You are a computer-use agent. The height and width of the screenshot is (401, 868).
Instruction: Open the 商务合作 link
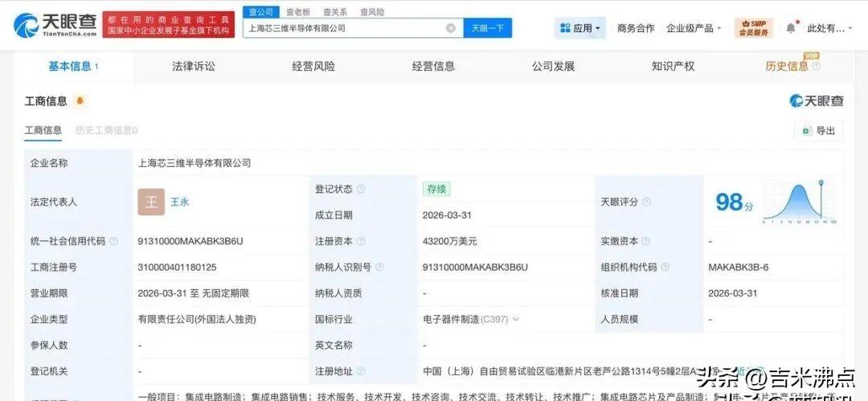[636, 28]
